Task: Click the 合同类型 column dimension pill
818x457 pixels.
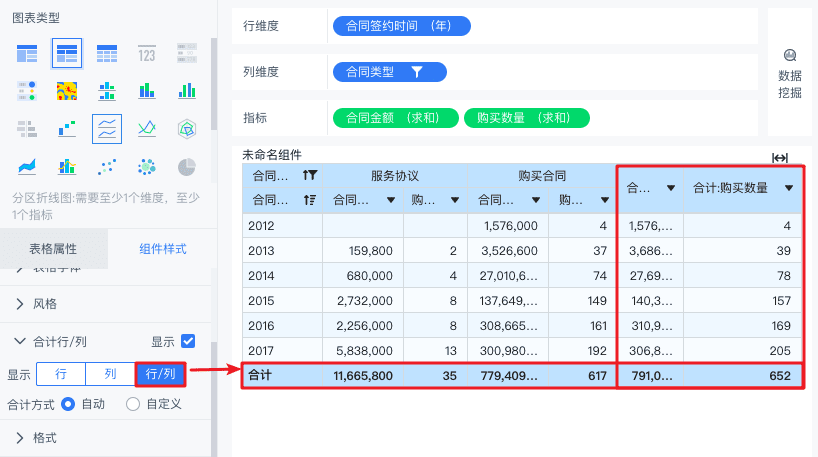Action: (x=390, y=72)
